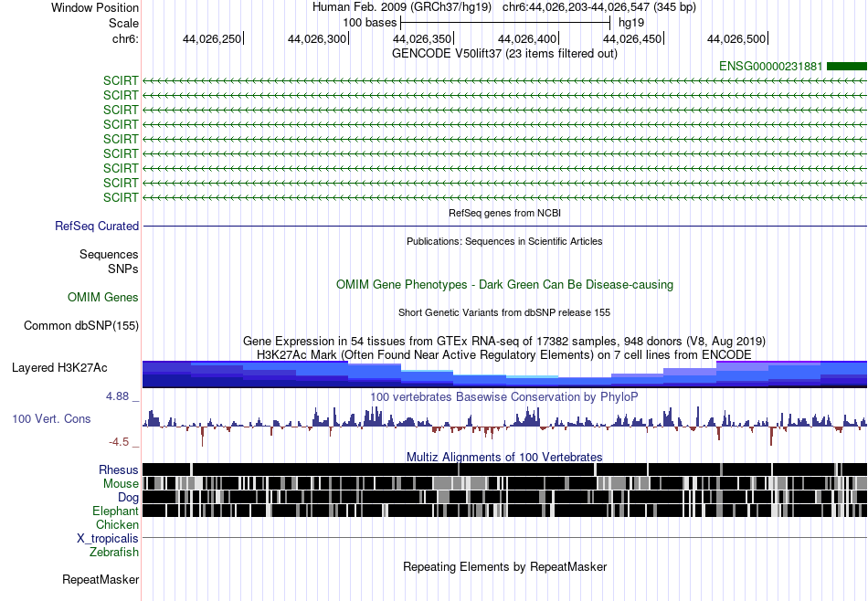Click the -4.5 lower axis value
This screenshot has width=868, height=601.
(x=119, y=442)
